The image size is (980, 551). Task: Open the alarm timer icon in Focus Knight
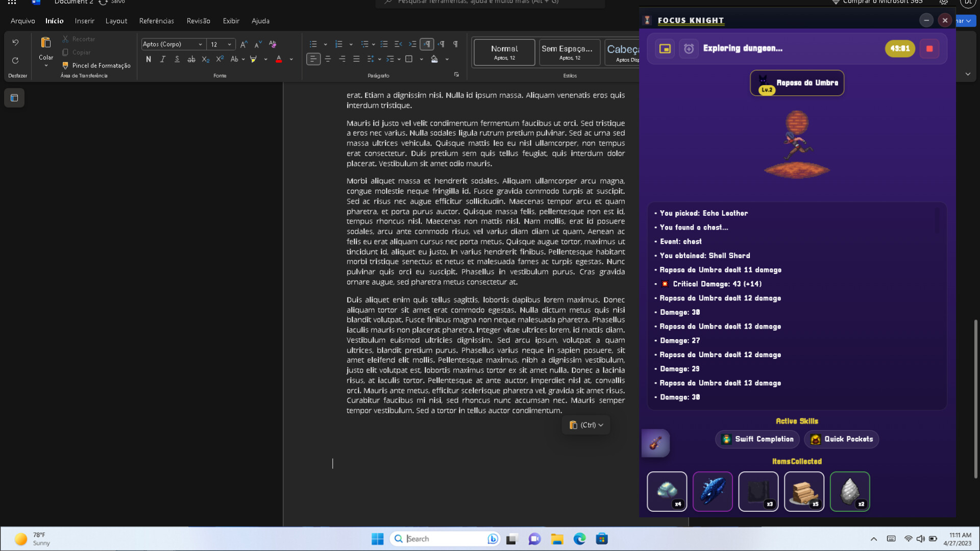point(689,48)
